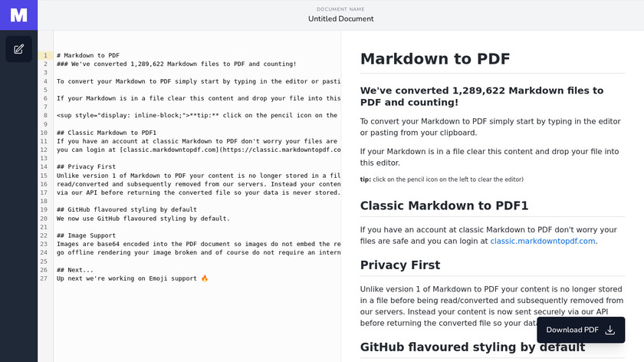Click 'Classic Markdown to PDF1' preview heading
This screenshot has width=644, height=362.
coord(444,206)
